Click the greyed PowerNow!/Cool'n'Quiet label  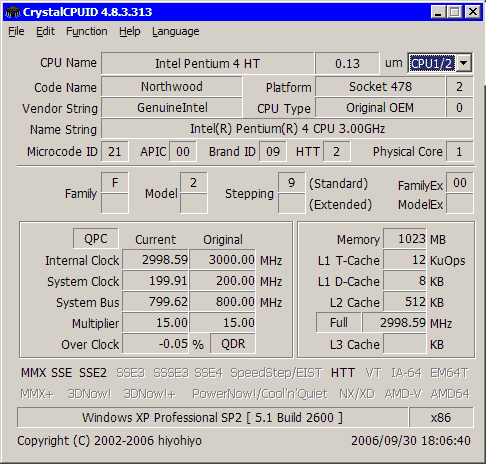coord(260,394)
